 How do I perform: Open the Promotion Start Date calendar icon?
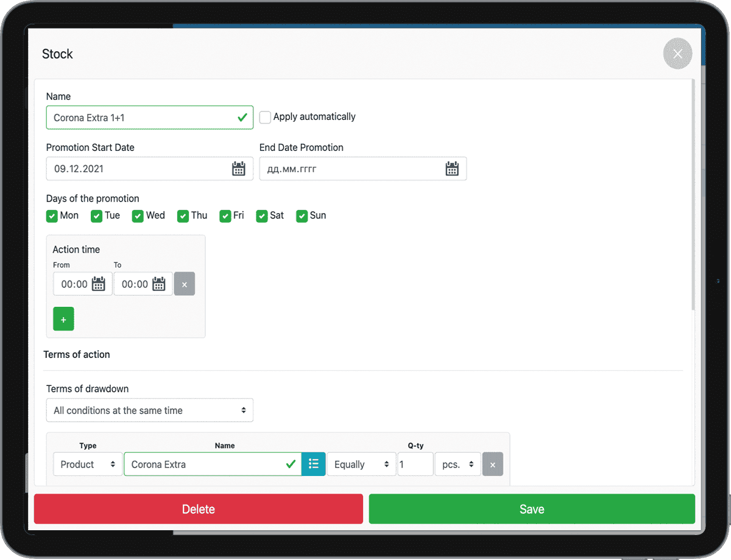[x=238, y=169]
